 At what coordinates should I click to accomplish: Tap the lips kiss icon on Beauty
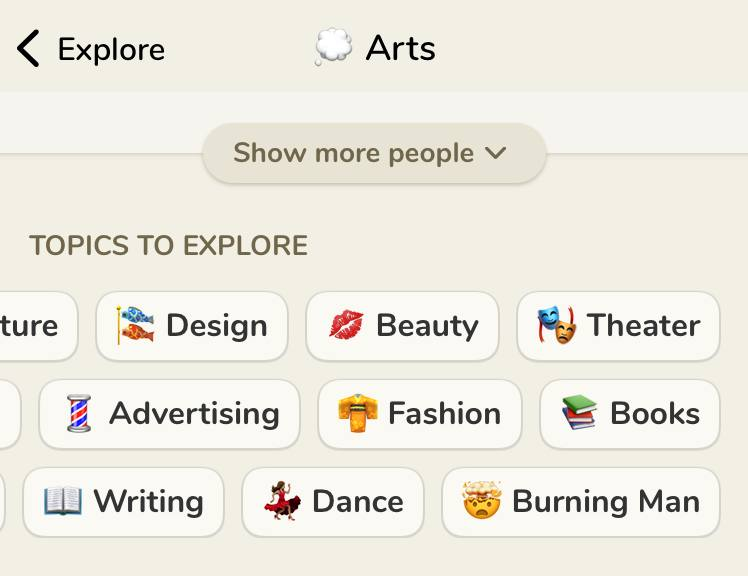coord(346,325)
